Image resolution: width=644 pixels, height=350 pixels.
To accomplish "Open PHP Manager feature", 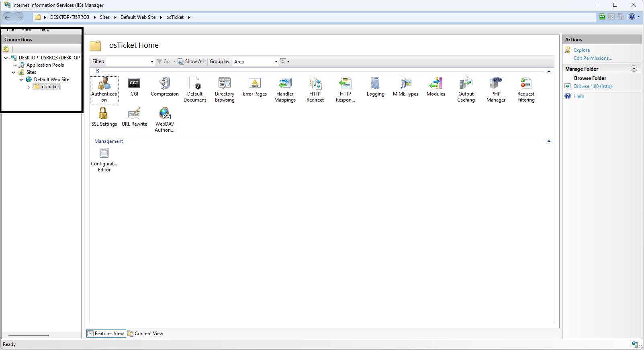I will (496, 90).
